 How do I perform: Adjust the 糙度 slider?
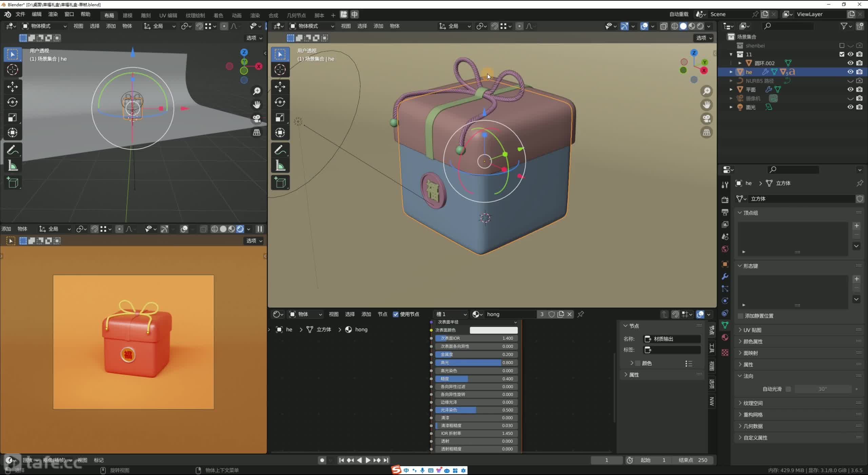coord(476,379)
